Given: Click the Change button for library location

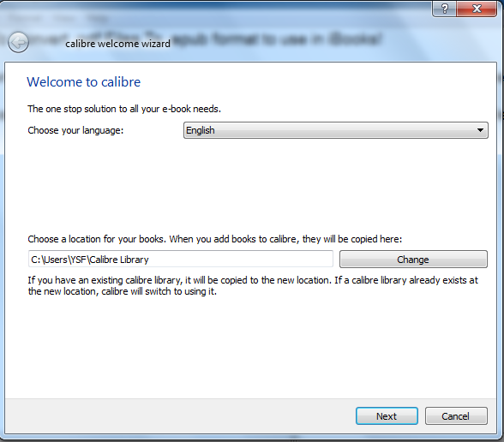Looking at the screenshot, I should pyautogui.click(x=413, y=260).
